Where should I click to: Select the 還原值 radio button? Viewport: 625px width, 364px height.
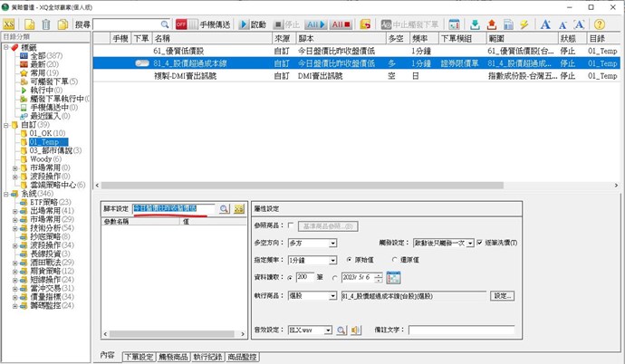(393, 260)
